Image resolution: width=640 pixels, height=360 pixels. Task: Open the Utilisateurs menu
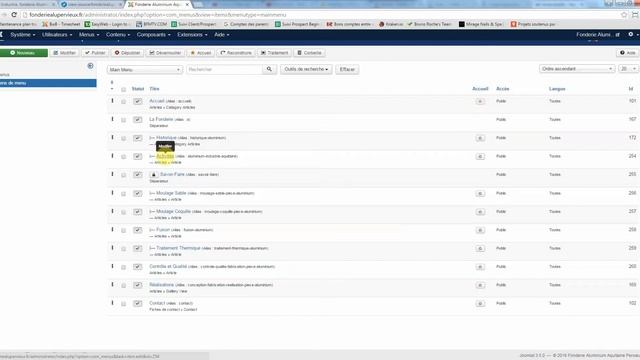[57, 35]
